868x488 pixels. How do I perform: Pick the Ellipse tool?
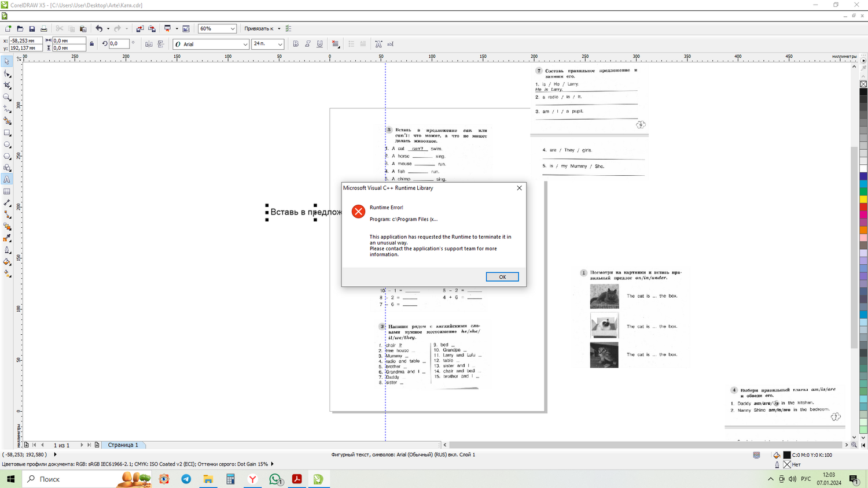(x=7, y=145)
